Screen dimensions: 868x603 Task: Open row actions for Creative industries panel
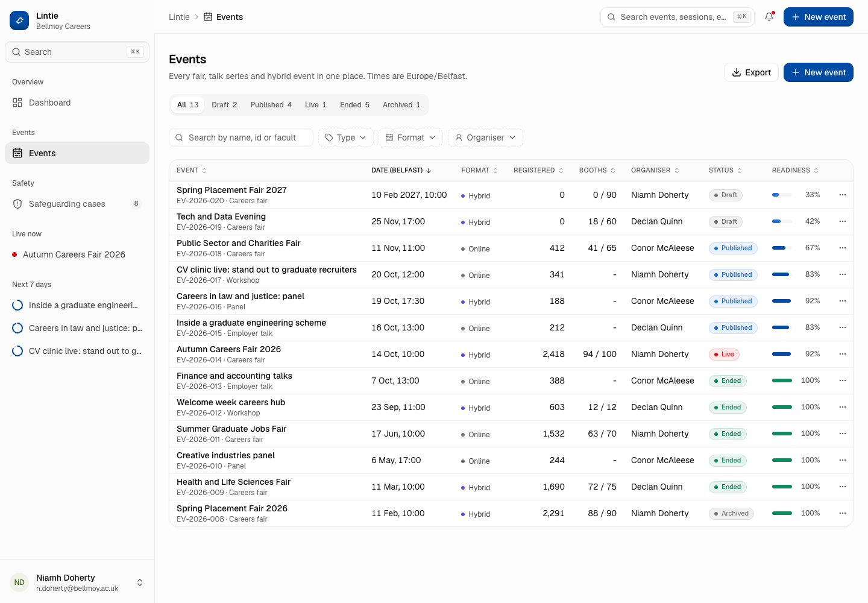click(x=843, y=460)
